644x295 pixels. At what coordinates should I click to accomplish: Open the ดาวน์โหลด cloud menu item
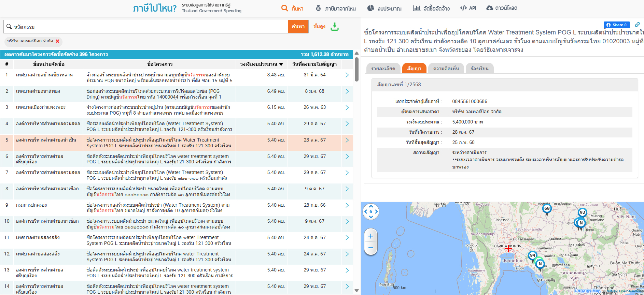click(x=502, y=8)
